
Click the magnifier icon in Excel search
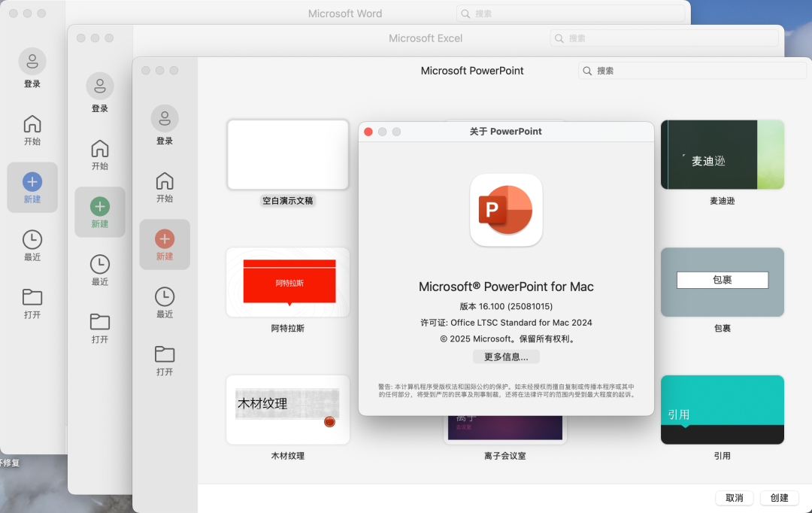559,38
